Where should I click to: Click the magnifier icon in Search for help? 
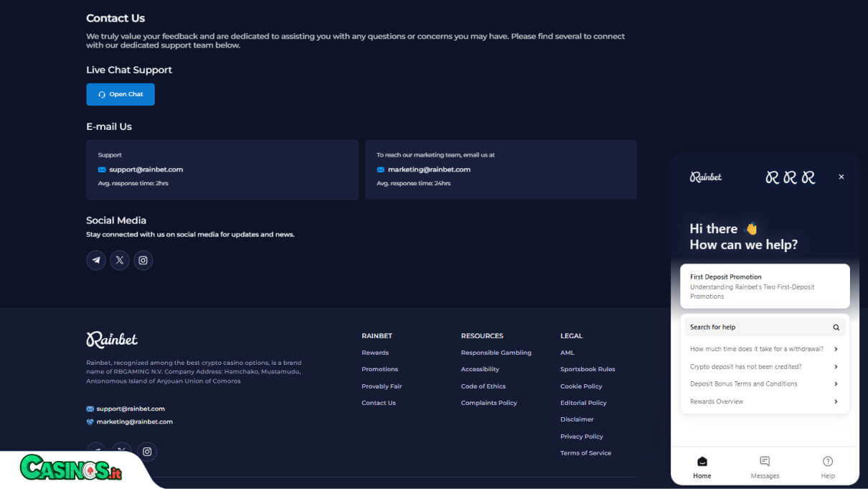pos(836,327)
